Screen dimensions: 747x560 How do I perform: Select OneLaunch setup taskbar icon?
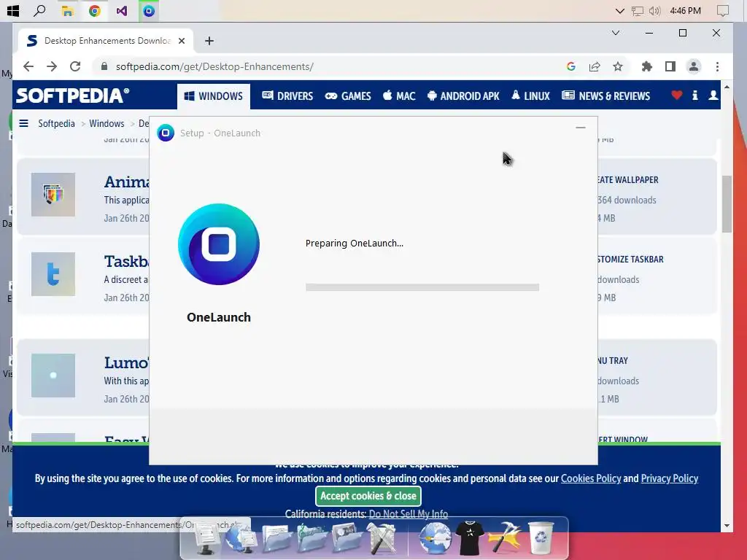pos(149,10)
